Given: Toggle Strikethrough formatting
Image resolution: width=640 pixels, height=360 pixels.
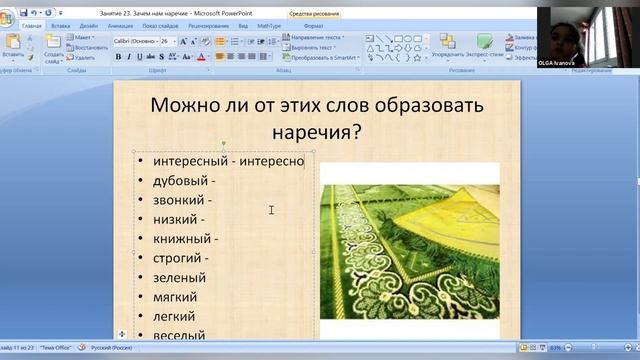Looking at the screenshot, I should pos(151,57).
